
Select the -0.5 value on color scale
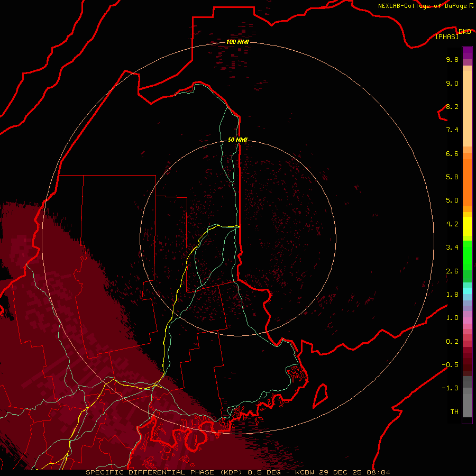pos(450,365)
